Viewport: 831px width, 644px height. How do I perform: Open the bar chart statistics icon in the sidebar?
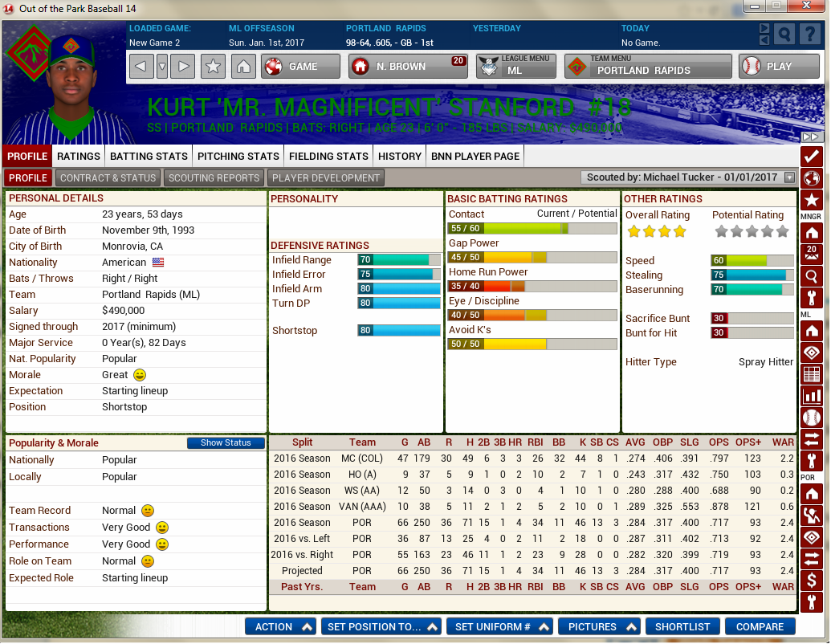(x=812, y=397)
